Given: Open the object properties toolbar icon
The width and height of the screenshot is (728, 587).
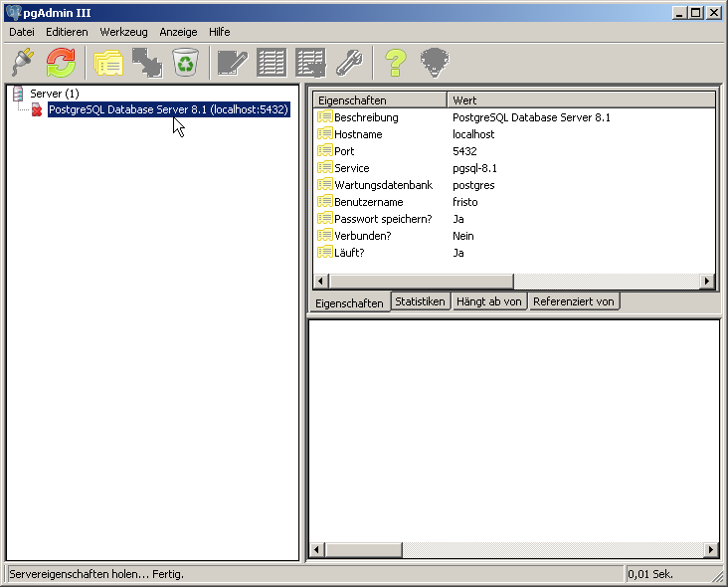Looking at the screenshot, I should tap(108, 63).
